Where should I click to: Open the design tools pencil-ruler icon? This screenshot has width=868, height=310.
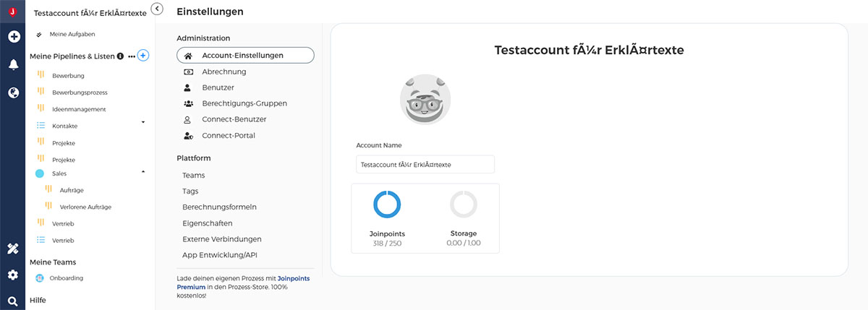coord(13,249)
